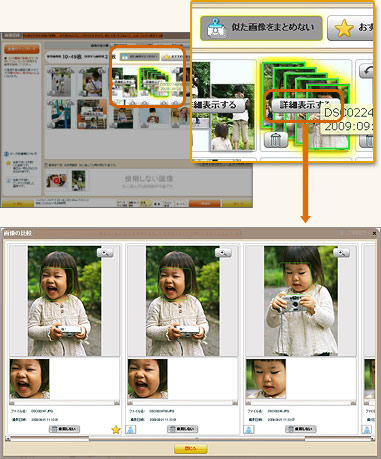Click the yellow close button at the dialog bottom

(190, 448)
